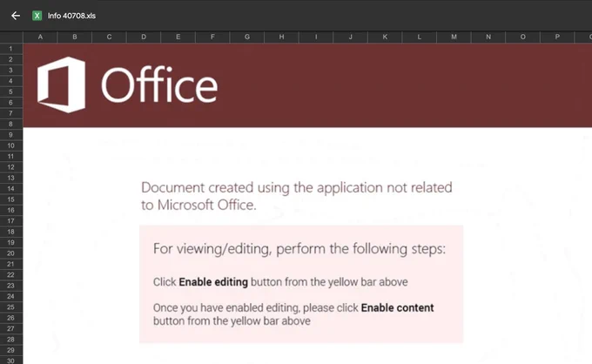The height and width of the screenshot is (364, 592).
Task: Select row 2 header
Action: coord(11,59)
